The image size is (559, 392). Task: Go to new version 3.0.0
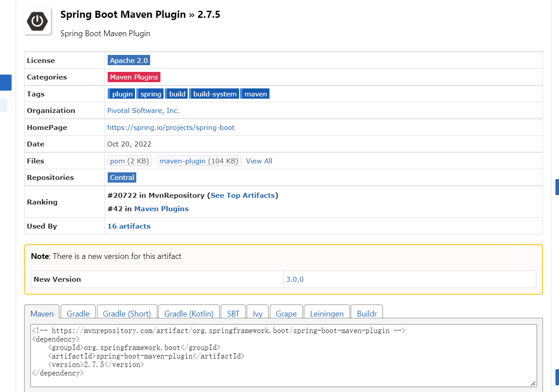tap(295, 279)
